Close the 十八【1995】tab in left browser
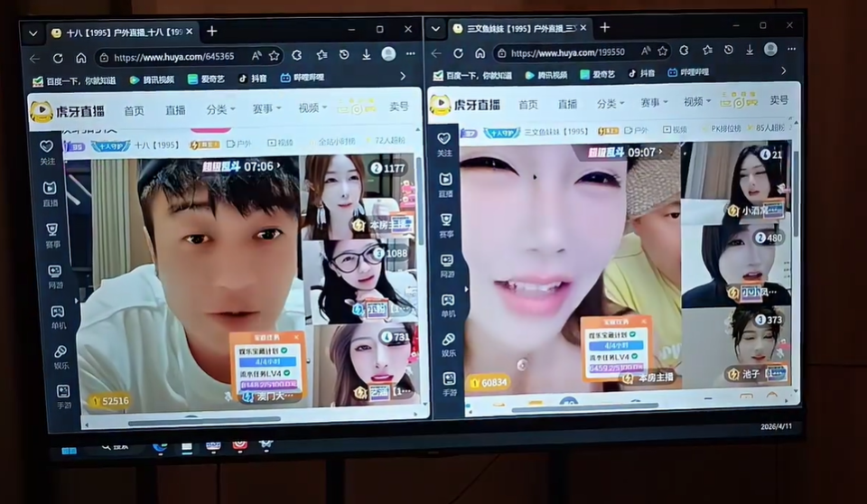867x504 pixels. point(189,33)
